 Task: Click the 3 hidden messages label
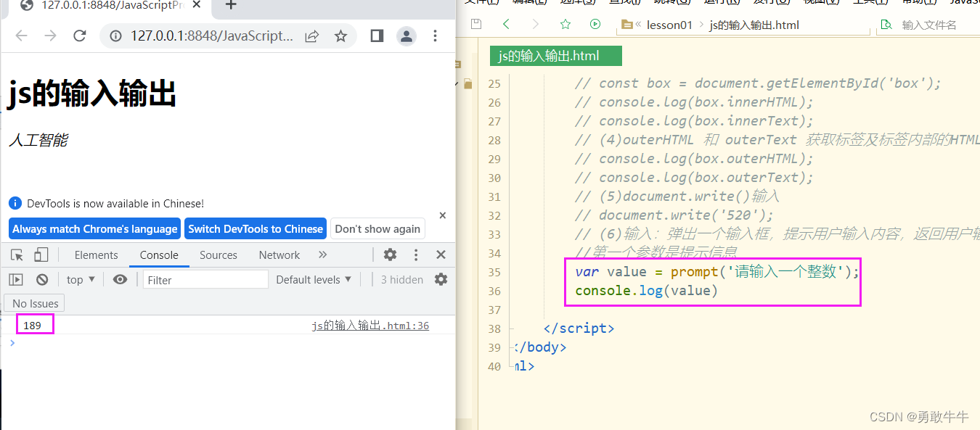402,279
